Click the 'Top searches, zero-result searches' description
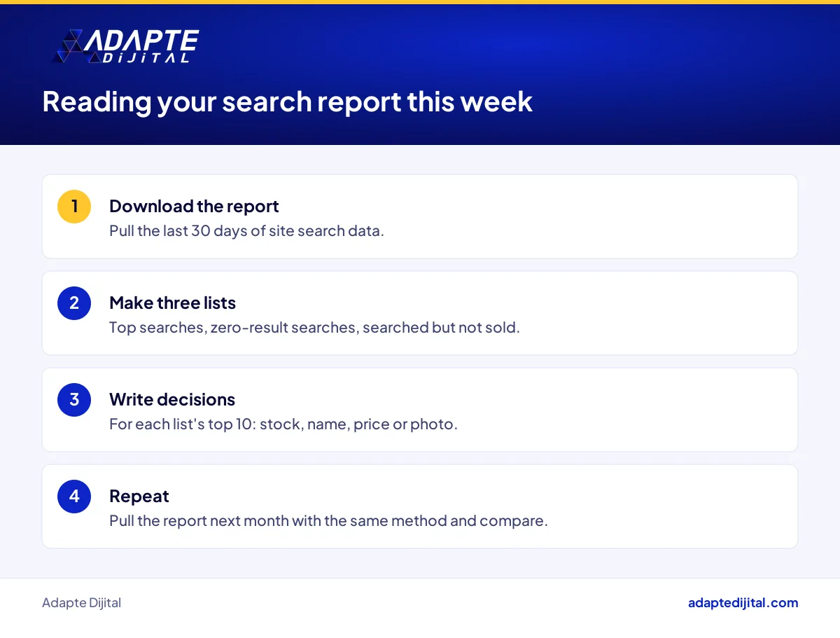 tap(314, 327)
